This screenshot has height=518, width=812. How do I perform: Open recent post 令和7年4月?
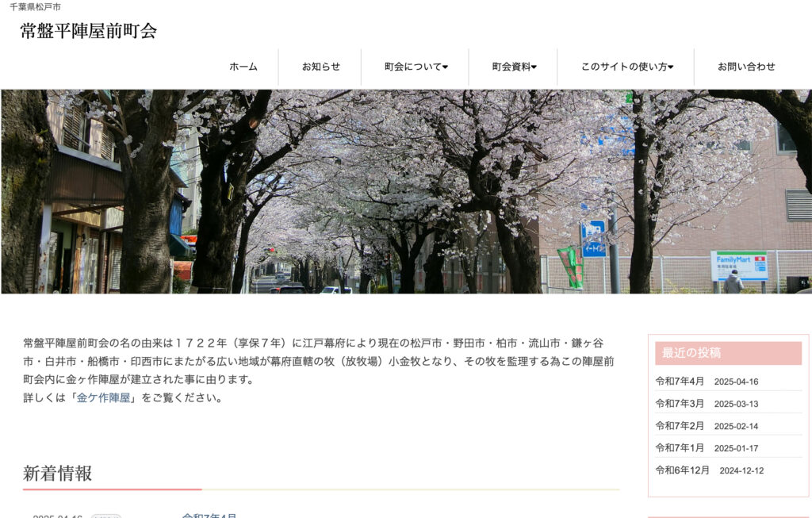(680, 382)
